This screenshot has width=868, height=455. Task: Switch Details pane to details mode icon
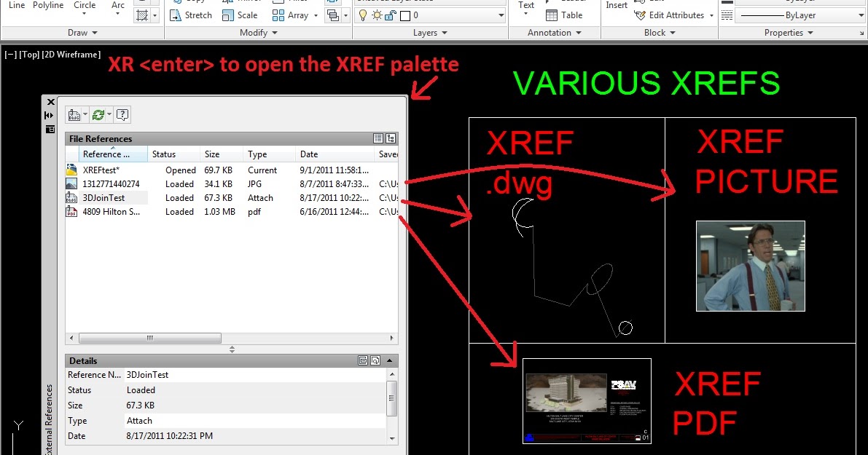pyautogui.click(x=363, y=360)
